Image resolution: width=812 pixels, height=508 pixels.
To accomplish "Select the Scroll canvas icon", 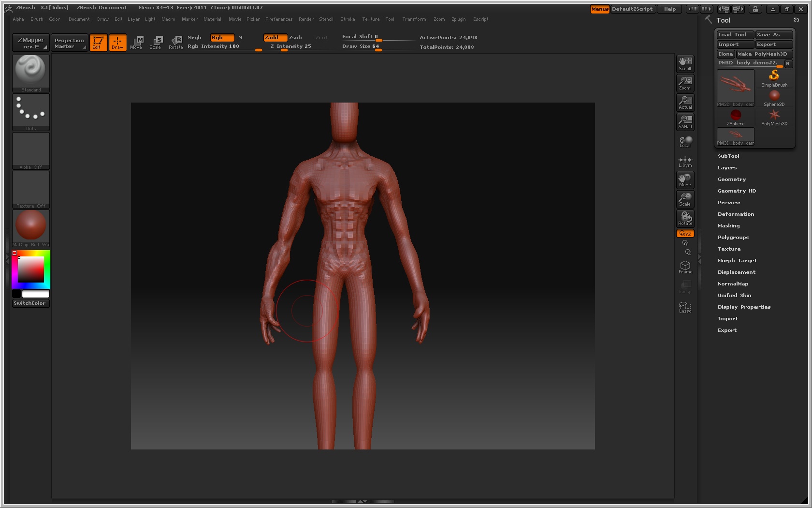I will point(685,63).
